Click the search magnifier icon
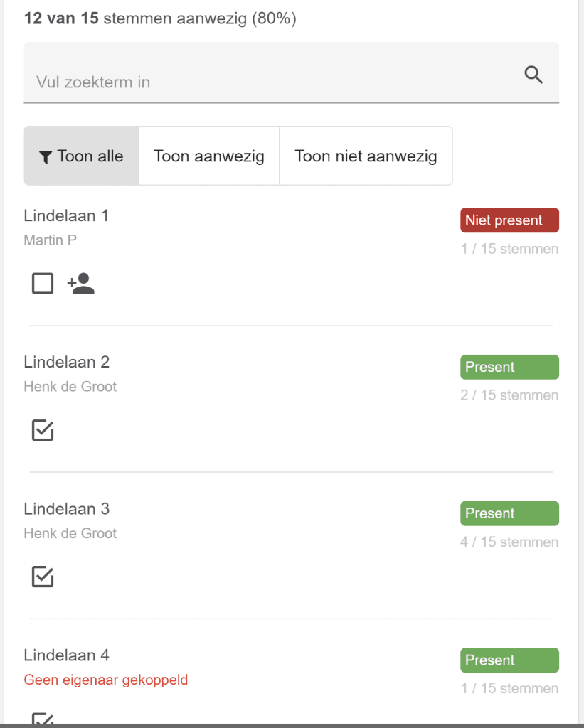This screenshot has height=728, width=584. (x=533, y=75)
